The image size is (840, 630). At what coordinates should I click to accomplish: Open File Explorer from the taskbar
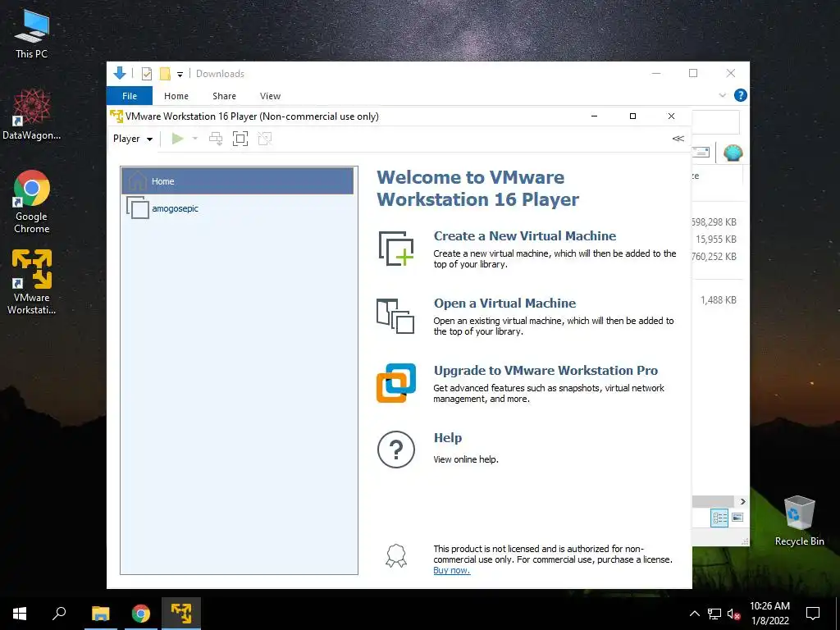101,614
